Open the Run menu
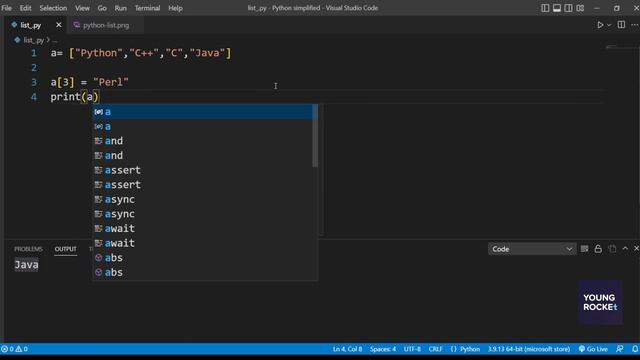Screen dimensions: 640x360 pos(120,8)
